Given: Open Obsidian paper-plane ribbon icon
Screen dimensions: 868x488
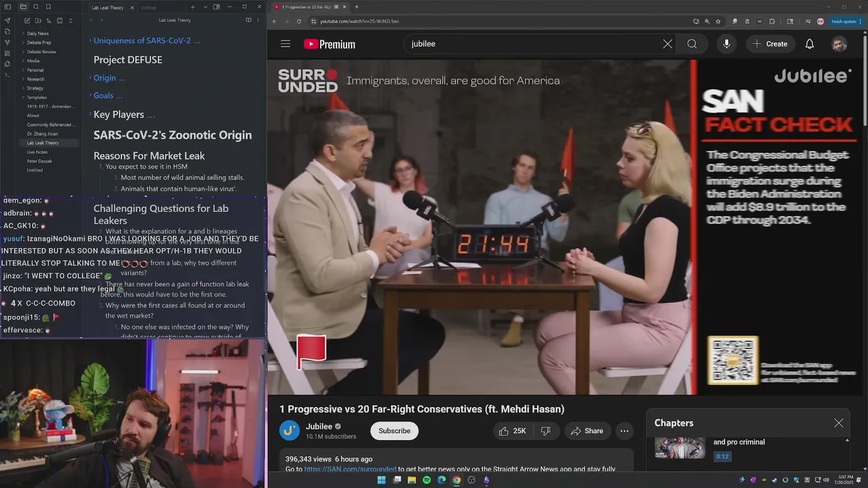Looking at the screenshot, I should click(7, 20).
